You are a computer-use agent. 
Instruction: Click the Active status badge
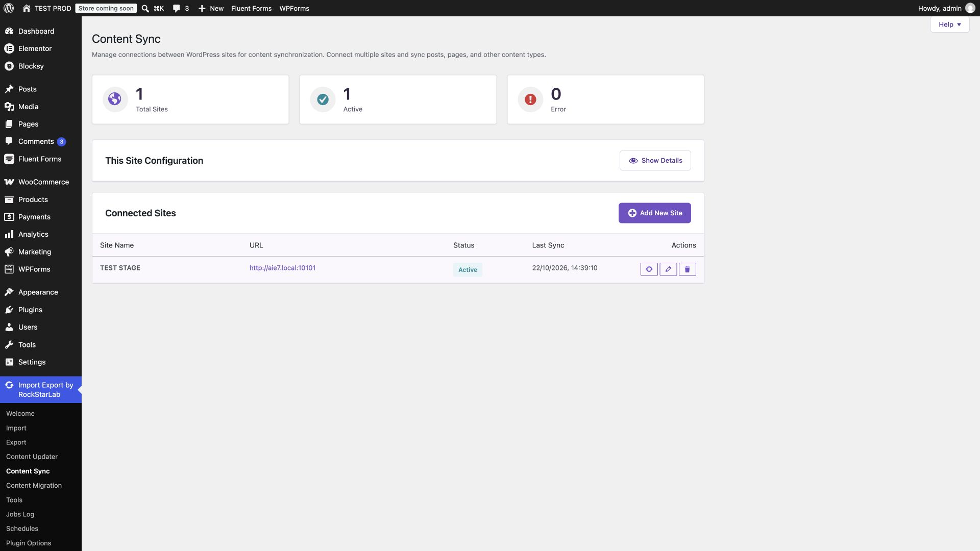tap(468, 270)
